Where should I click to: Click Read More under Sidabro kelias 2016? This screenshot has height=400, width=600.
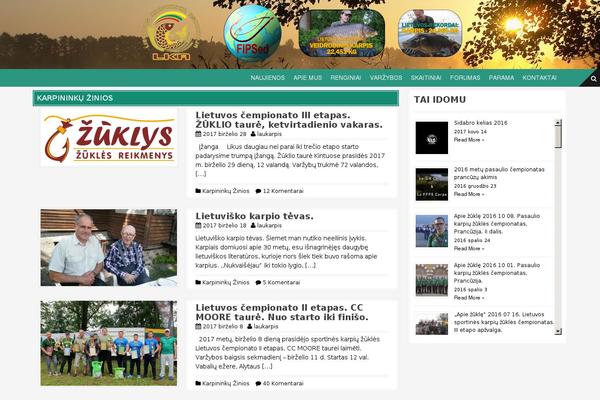[469, 140]
